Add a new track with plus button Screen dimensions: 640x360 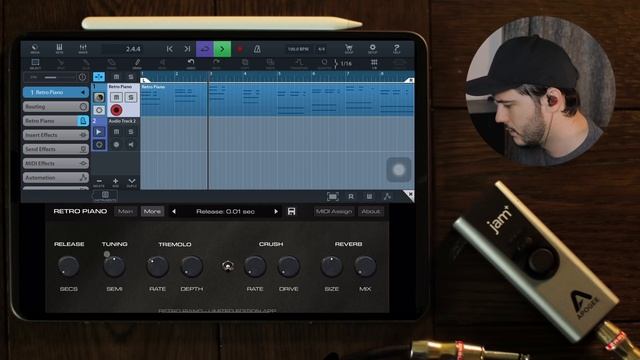pyautogui.click(x=116, y=182)
